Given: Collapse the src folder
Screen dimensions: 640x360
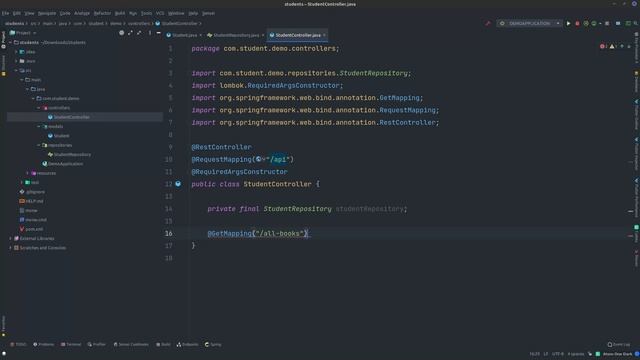Looking at the screenshot, I should coord(16,71).
